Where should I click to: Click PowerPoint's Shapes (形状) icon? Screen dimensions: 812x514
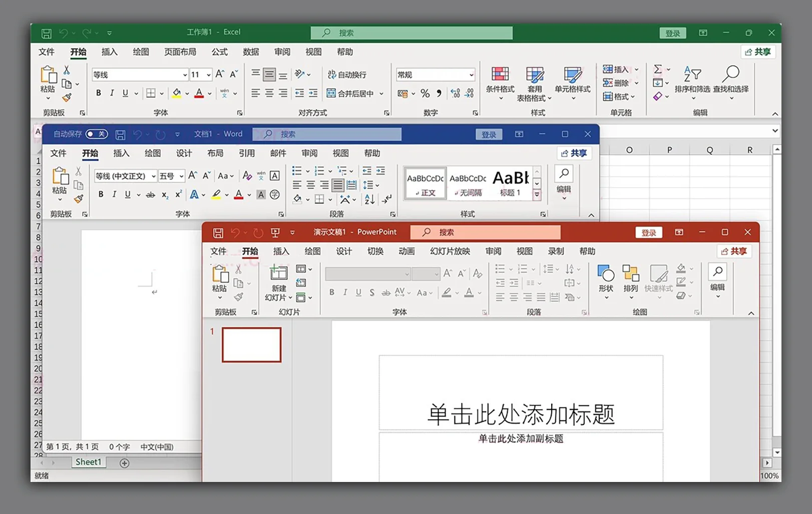pyautogui.click(x=606, y=273)
